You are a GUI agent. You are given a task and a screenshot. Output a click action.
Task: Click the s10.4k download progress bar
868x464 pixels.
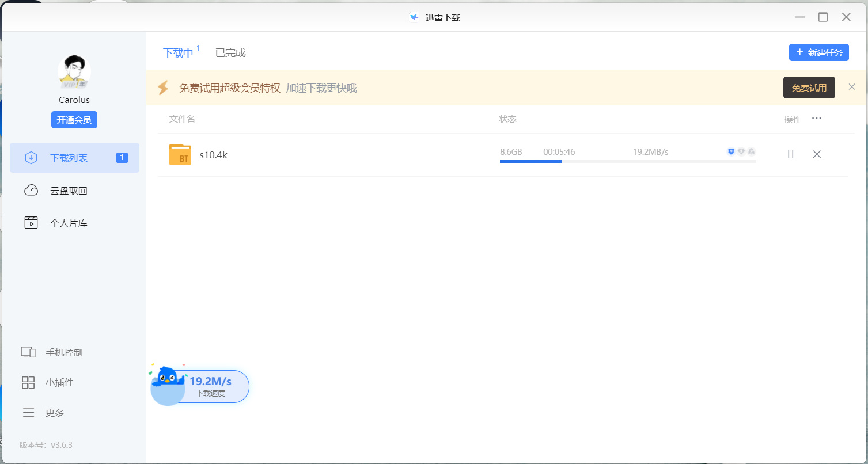pos(628,162)
